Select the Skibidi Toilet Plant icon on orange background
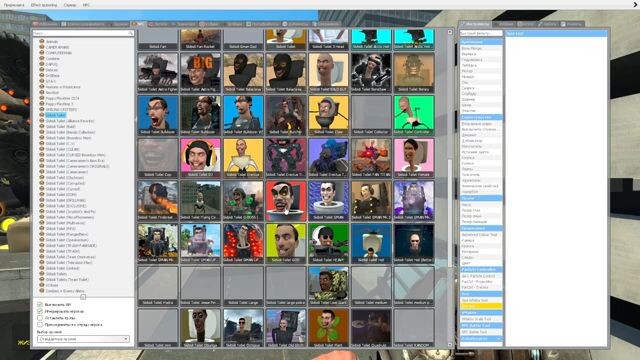640x360 pixels. click(x=328, y=328)
